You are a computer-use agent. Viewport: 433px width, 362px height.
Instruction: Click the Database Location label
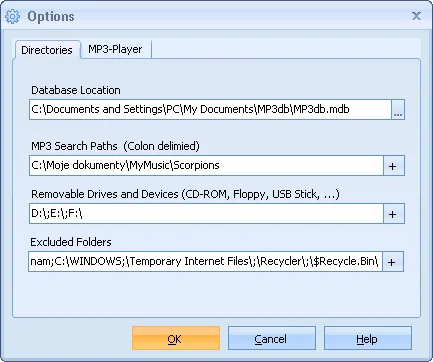(x=76, y=90)
